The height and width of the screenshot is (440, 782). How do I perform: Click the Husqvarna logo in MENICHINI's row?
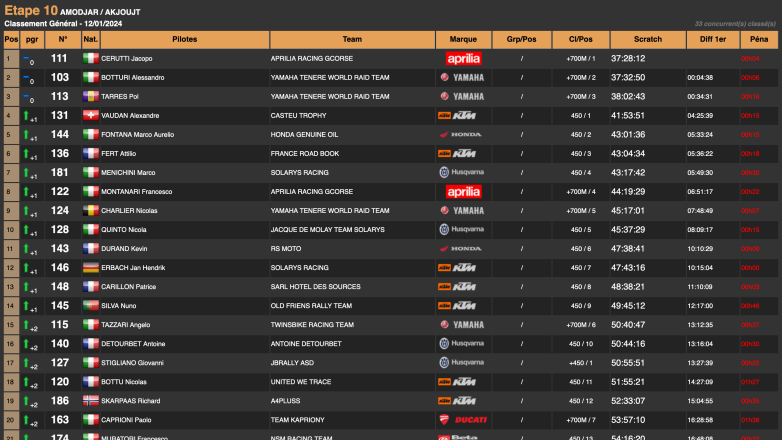click(461, 172)
